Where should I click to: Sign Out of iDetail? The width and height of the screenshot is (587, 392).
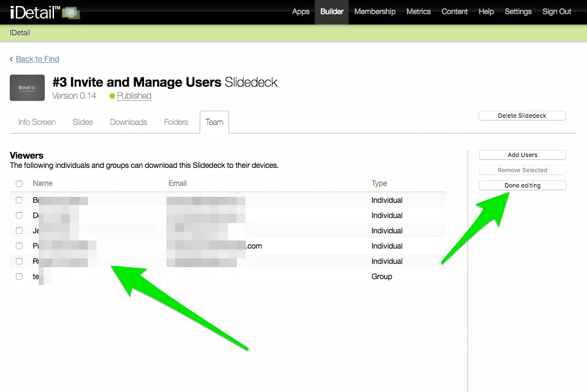click(556, 11)
